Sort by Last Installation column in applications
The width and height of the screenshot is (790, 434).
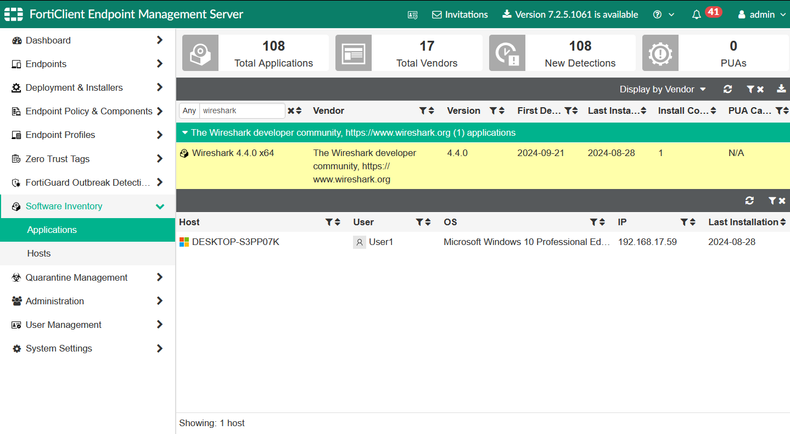[644, 111]
